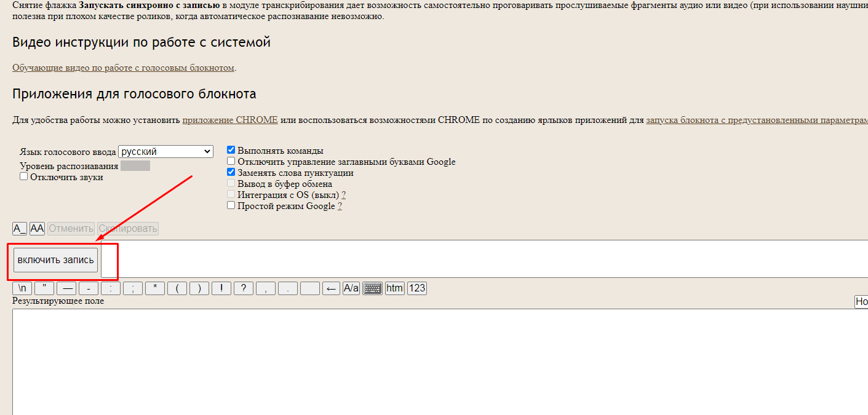This screenshot has height=415, width=868.
Task: Insert a newline with the \n button
Action: 22,288
